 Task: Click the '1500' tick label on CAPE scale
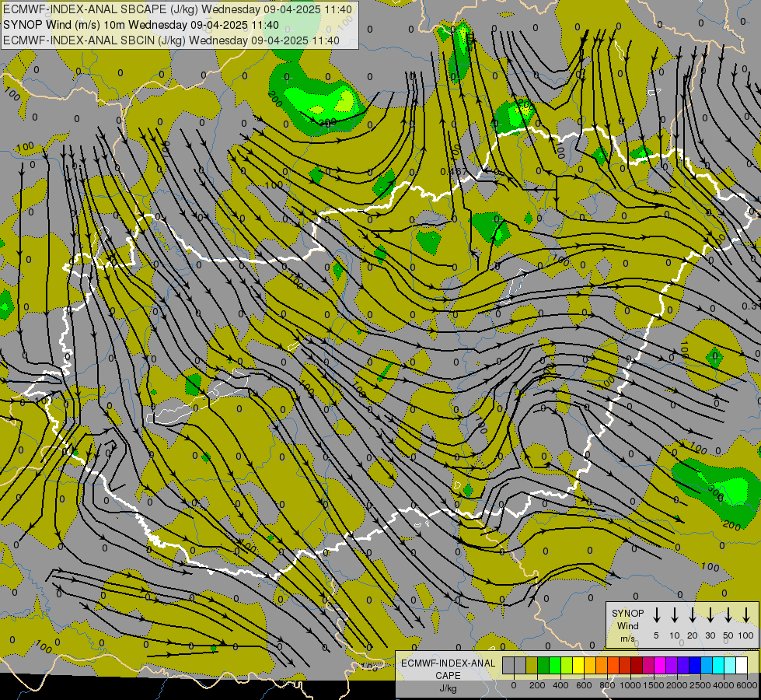pyautogui.click(x=654, y=685)
